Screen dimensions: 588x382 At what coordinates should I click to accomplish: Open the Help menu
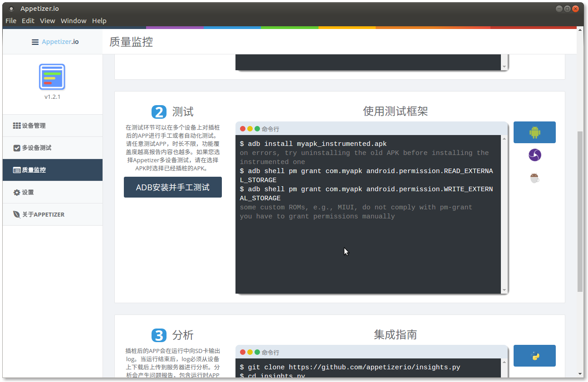tap(99, 21)
